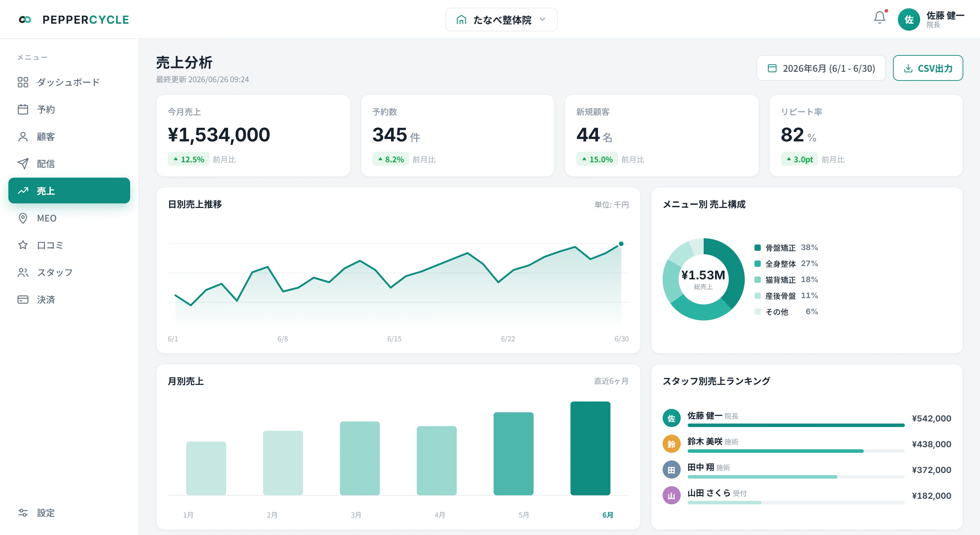
Task: Click 鈴木 美咲 ranking progress bar
Action: tap(796, 451)
